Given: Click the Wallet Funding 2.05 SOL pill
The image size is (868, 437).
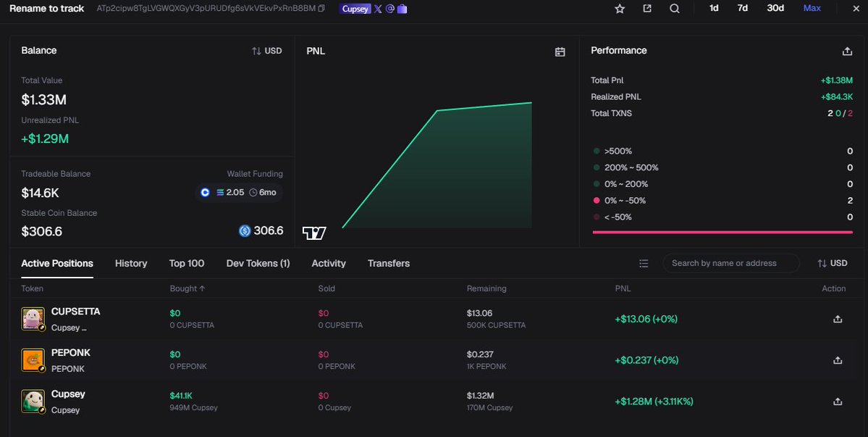Looking at the screenshot, I should click(239, 192).
